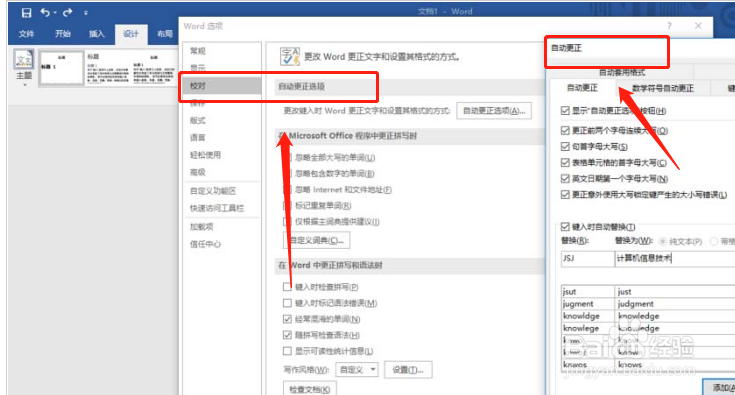Switch to the 自动套用格式 tab

[x=622, y=72]
